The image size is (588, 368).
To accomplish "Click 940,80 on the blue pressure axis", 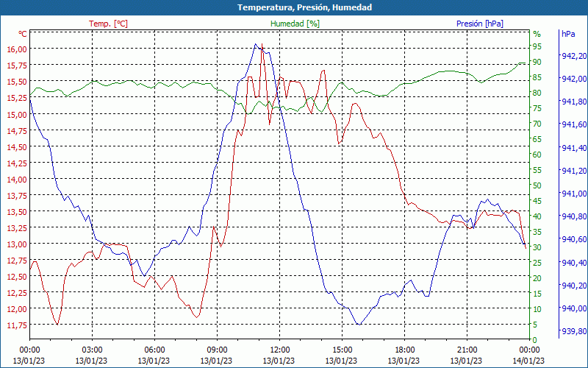I will (574, 216).
